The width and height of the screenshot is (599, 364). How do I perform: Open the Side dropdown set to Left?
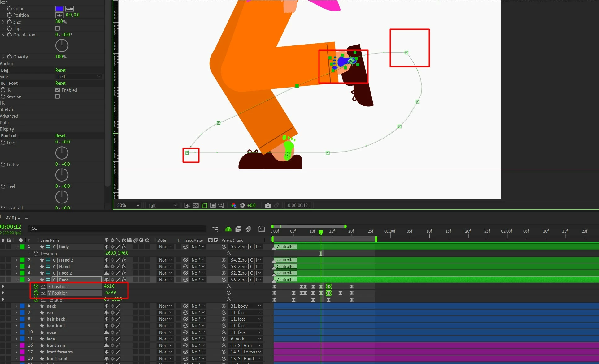[79, 77]
